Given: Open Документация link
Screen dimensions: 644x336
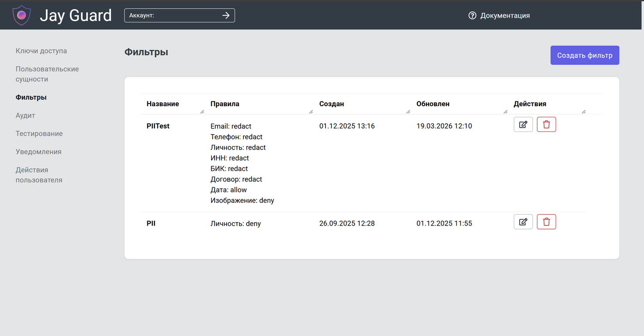Looking at the screenshot, I should [505, 15].
